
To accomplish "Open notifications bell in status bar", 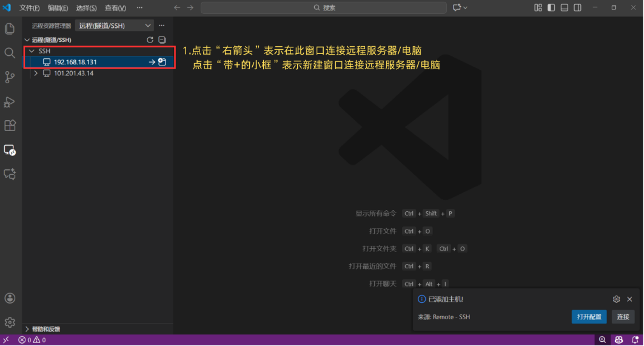I will [635, 340].
